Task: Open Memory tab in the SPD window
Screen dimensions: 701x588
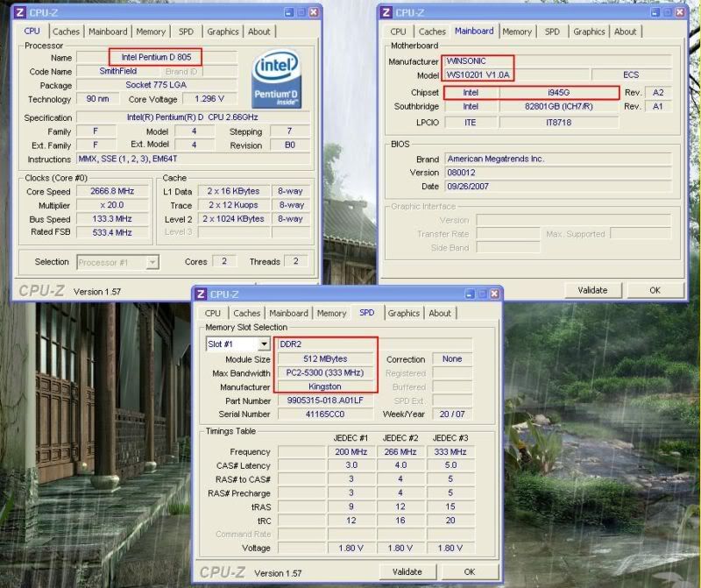Action: pyautogui.click(x=332, y=314)
